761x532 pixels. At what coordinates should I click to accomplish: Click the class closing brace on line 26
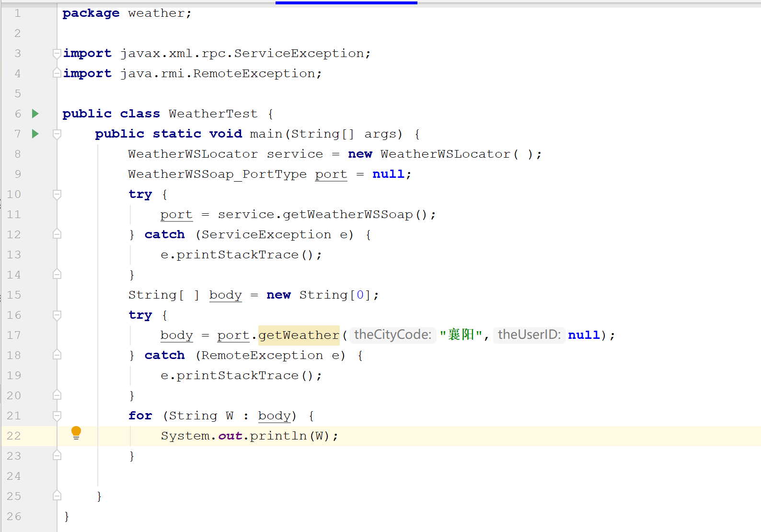(x=67, y=516)
